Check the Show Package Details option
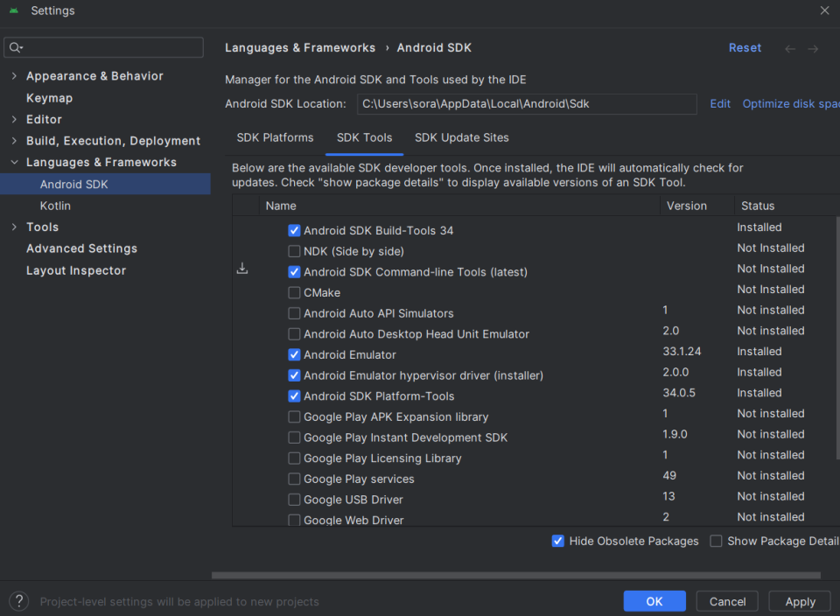Viewport: 840px width, 616px height. (x=715, y=541)
